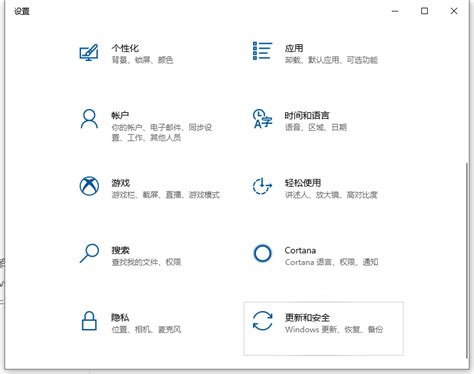The width and height of the screenshot is (474, 374).
Task: Click 你的帐户、电子邮件 account description
Action: [162, 132]
